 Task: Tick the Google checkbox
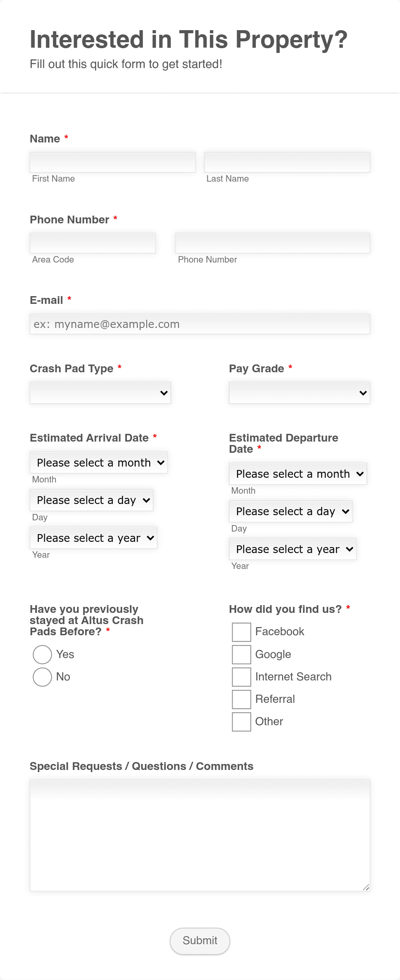click(x=241, y=655)
